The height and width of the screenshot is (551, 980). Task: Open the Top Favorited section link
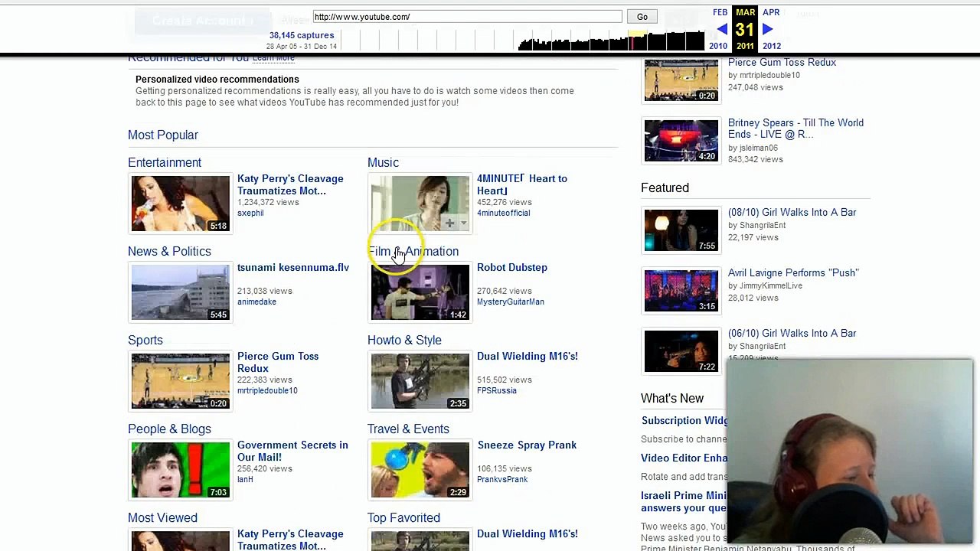(403, 517)
